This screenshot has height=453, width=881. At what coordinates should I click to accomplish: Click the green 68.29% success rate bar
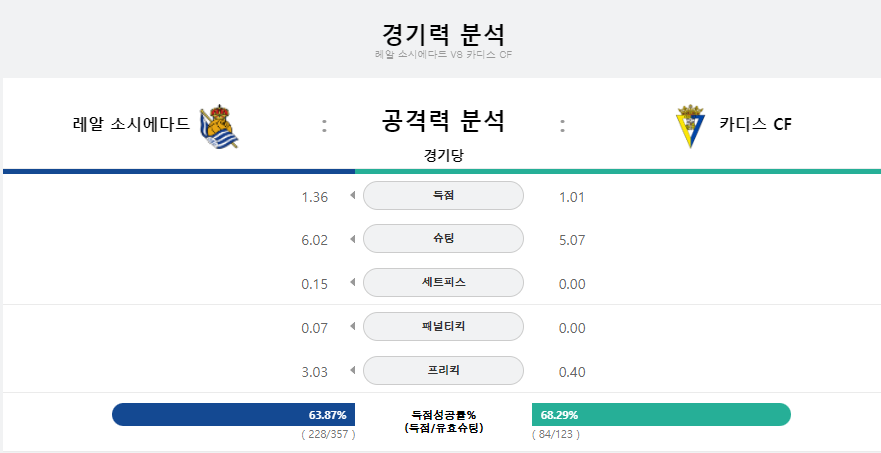pyautogui.click(x=661, y=415)
